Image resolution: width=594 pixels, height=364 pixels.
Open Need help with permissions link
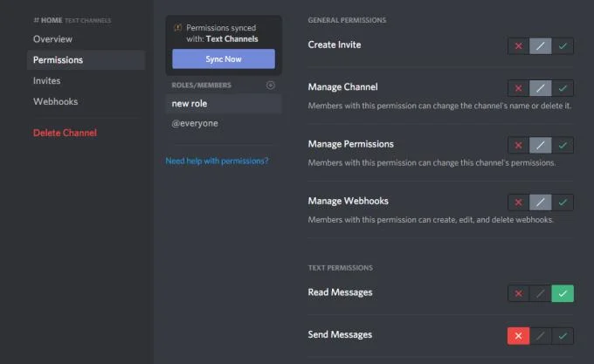tap(217, 161)
